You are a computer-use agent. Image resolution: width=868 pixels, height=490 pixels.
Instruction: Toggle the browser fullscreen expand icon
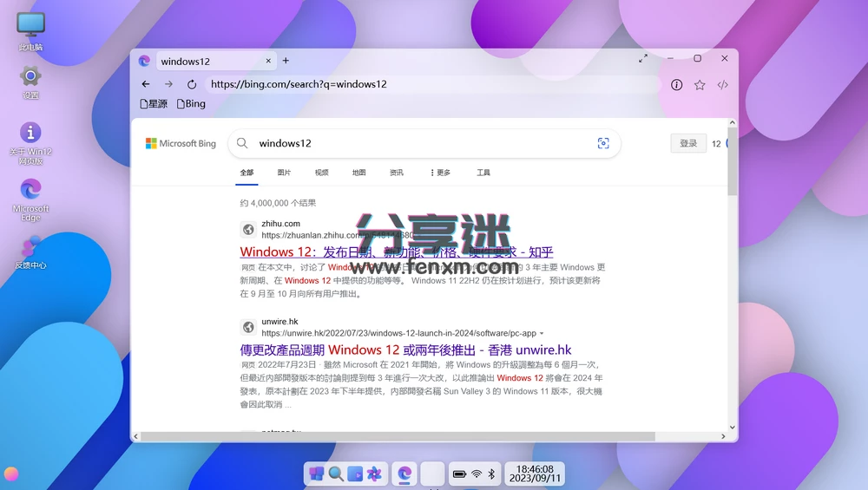pyautogui.click(x=643, y=59)
